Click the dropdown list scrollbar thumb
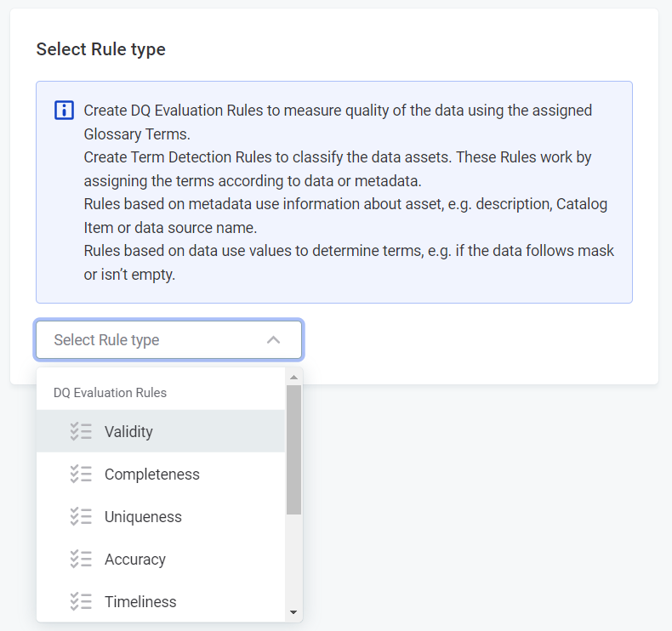672x631 pixels. 293,449
